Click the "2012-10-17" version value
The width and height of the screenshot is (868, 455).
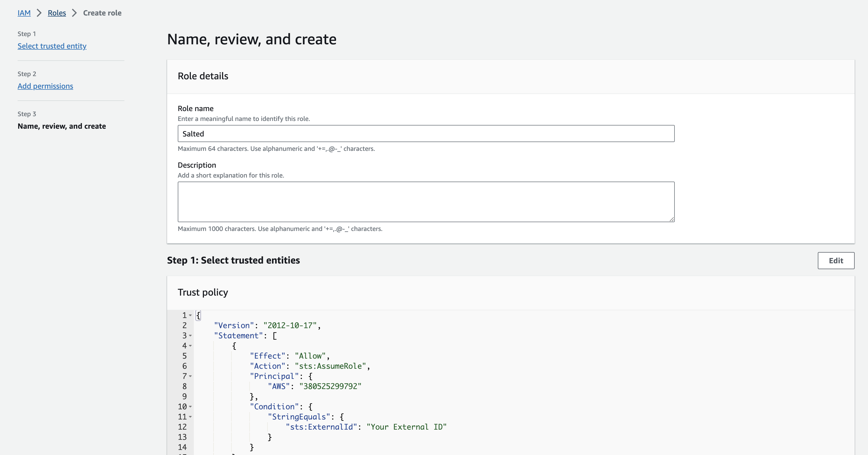click(x=290, y=325)
